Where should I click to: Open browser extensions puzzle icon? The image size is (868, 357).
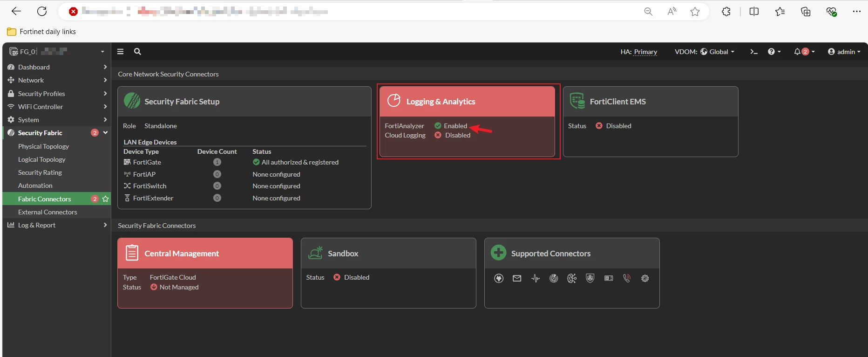(x=726, y=11)
